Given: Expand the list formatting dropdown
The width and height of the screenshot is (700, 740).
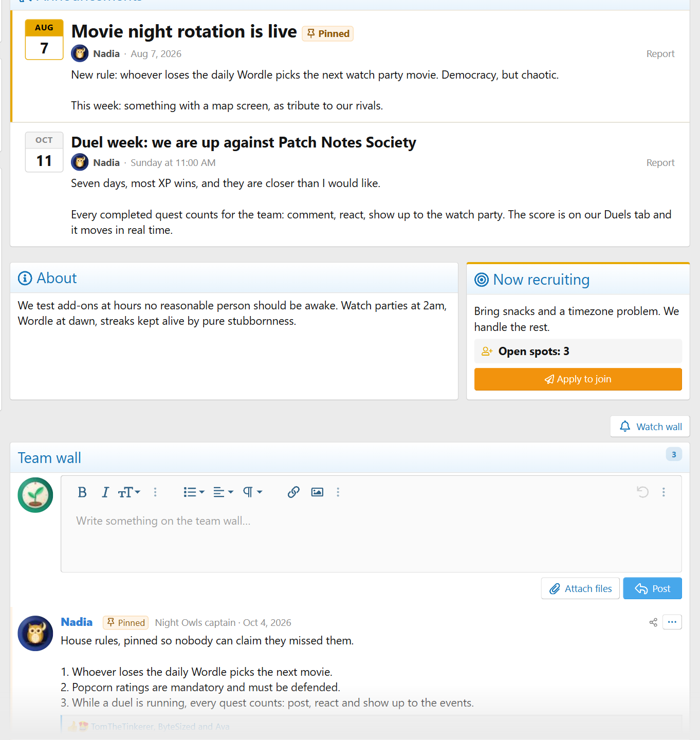Looking at the screenshot, I should tap(194, 492).
